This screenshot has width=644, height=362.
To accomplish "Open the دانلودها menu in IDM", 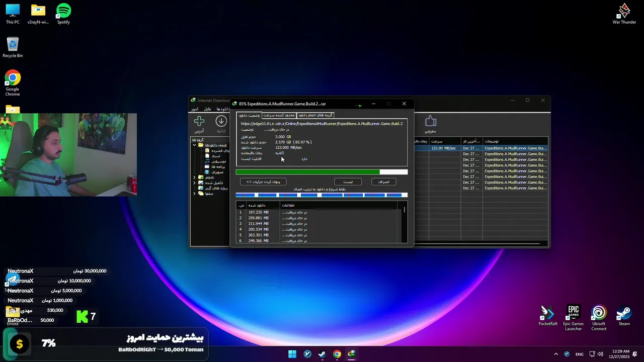I will tap(223, 109).
